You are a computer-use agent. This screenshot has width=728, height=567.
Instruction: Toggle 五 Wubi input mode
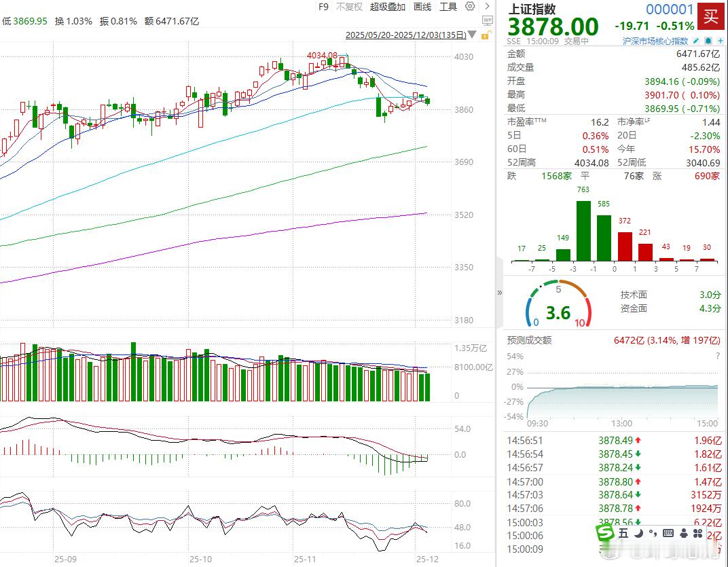[x=623, y=533]
